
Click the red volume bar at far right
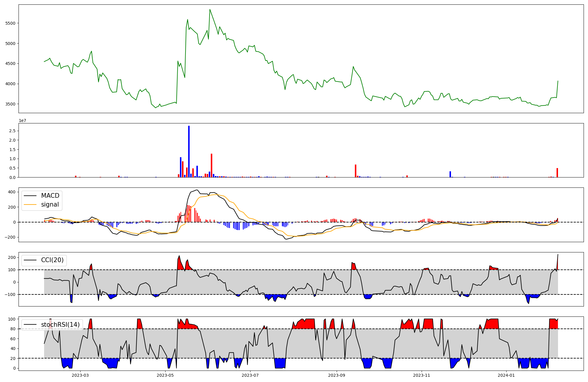557,172
